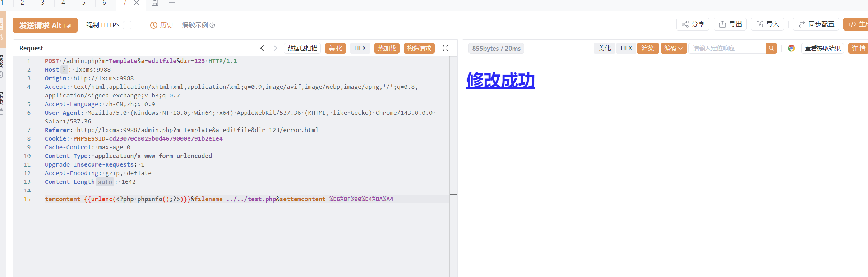Click the 发送请求 send request button
Image resolution: width=868 pixels, height=277 pixels.
click(45, 25)
